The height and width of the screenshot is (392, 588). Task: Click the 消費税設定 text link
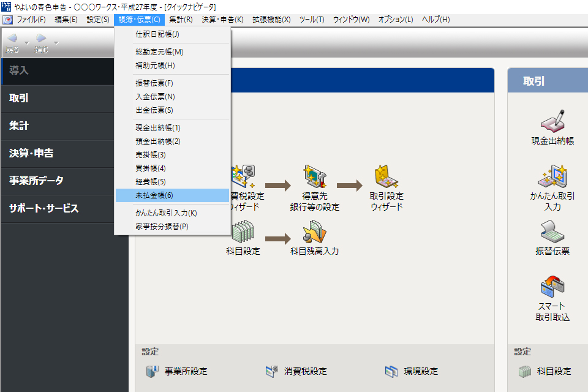pyautogui.click(x=306, y=371)
